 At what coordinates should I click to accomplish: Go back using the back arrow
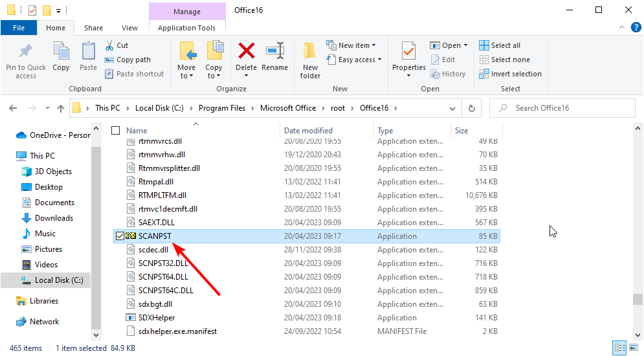coord(13,108)
